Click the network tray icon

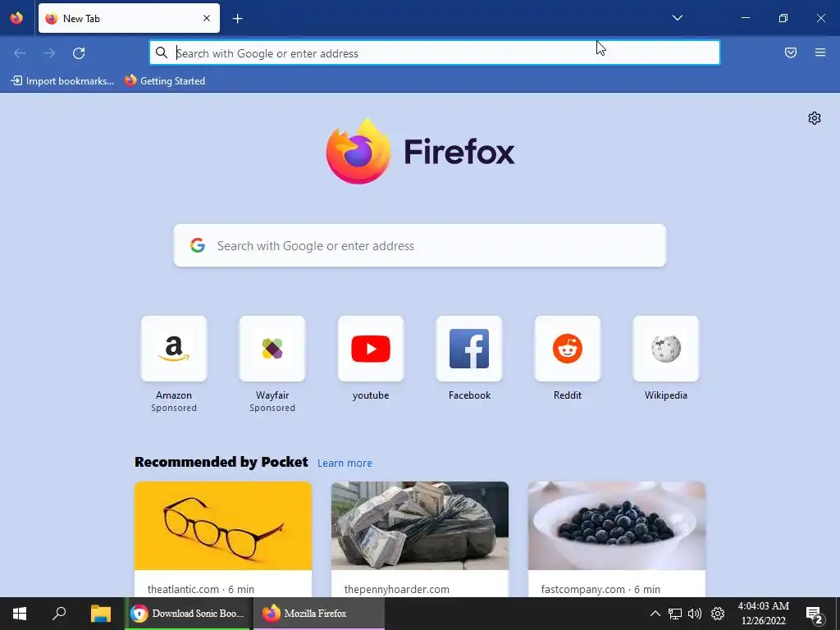[x=674, y=614]
